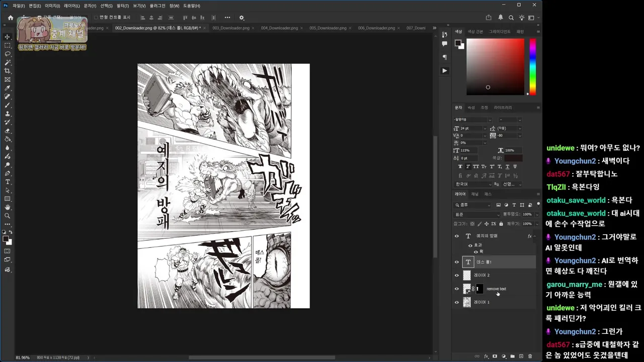Select the Lasso tool
644x362 pixels.
(8, 54)
